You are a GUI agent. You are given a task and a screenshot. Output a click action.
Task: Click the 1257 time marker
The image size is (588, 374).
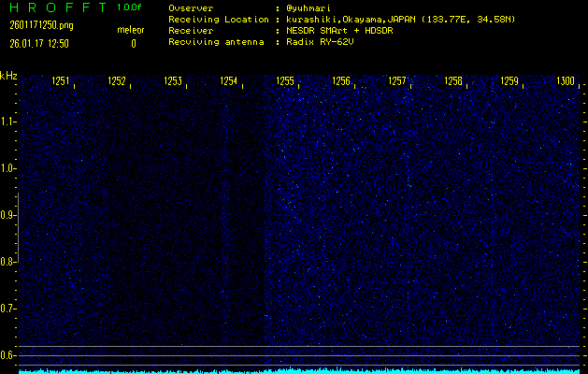397,81
